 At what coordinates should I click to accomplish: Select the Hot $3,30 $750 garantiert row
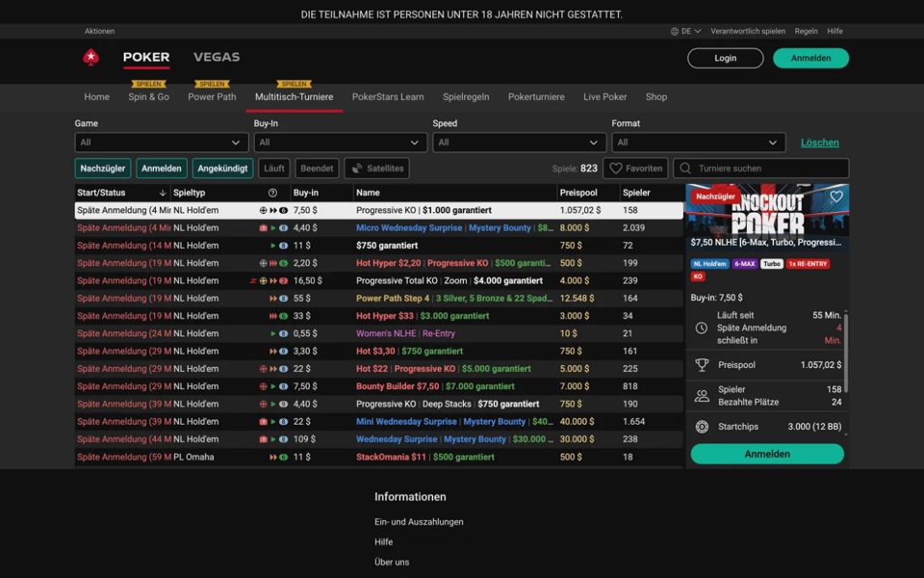pyautogui.click(x=379, y=352)
